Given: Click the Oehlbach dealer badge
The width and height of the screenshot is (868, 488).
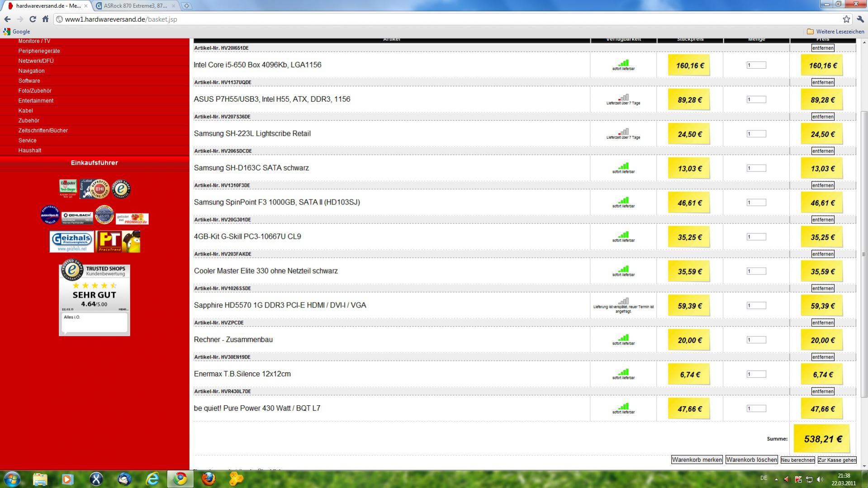Looking at the screenshot, I should point(77,218).
